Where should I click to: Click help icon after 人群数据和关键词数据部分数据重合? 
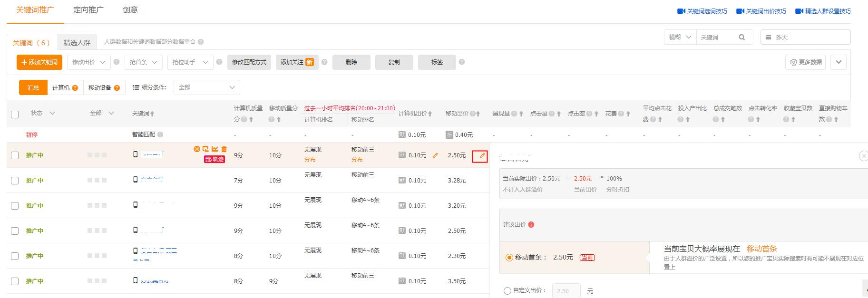pyautogui.click(x=201, y=42)
